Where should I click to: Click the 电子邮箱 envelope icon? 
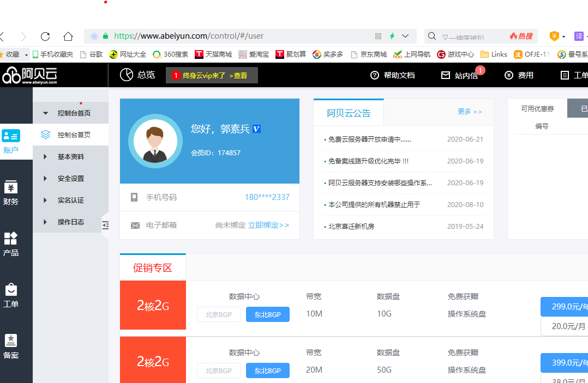coord(135,226)
